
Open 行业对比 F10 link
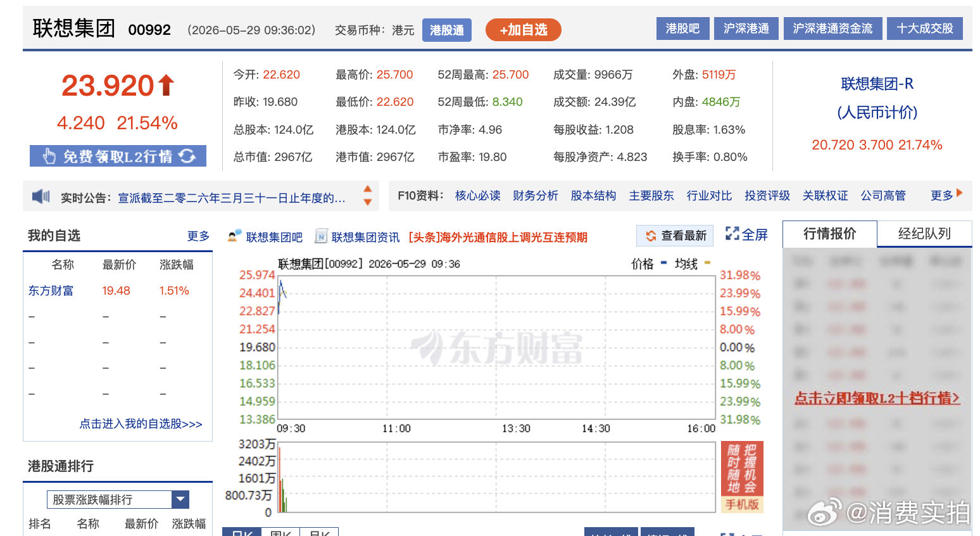[709, 196]
